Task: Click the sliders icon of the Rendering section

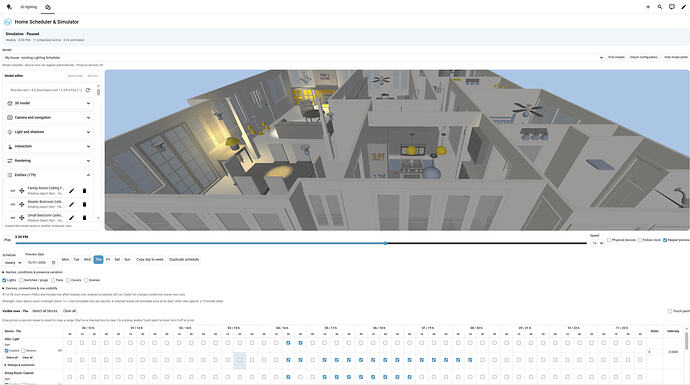Action: (10, 161)
